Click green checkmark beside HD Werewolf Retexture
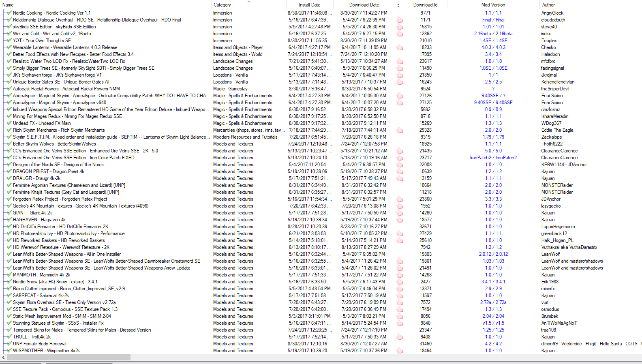Viewport: 642px width, 364px height. 9,247
